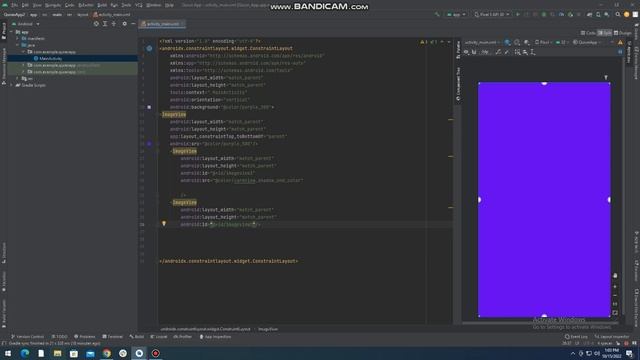Hide the Project panel with minus icon
The height and width of the screenshot is (360, 640).
coord(133,24)
